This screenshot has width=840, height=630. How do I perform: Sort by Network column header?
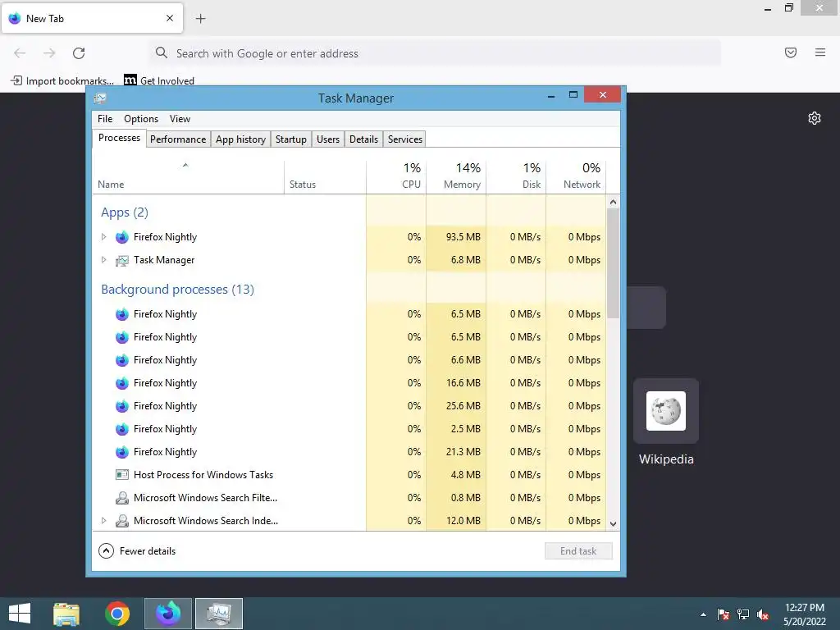pos(577,177)
